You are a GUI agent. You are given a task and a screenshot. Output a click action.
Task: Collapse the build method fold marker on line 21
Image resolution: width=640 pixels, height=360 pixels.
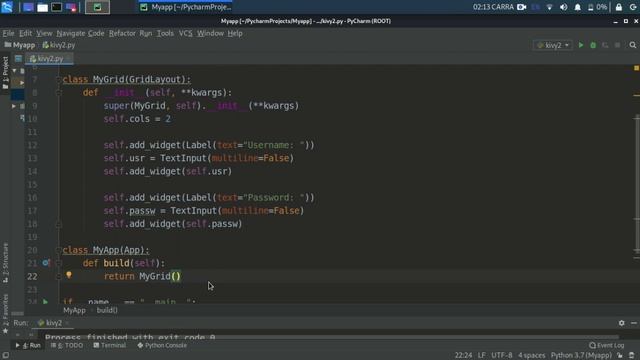pos(58,263)
